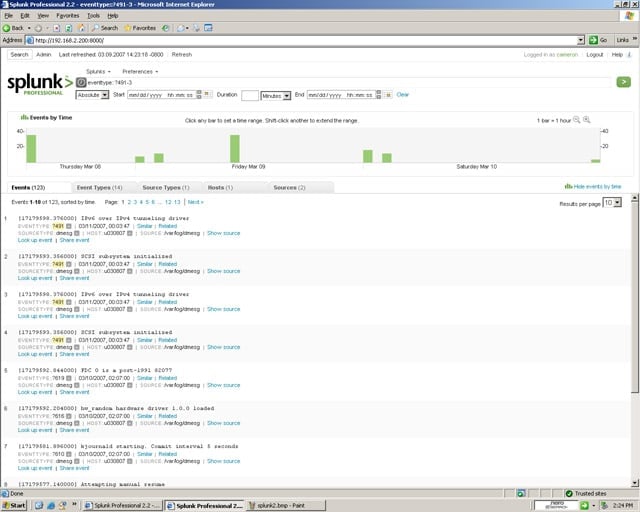Click Similar link in event 6
This screenshot has height=512, width=640.
coord(144,416)
